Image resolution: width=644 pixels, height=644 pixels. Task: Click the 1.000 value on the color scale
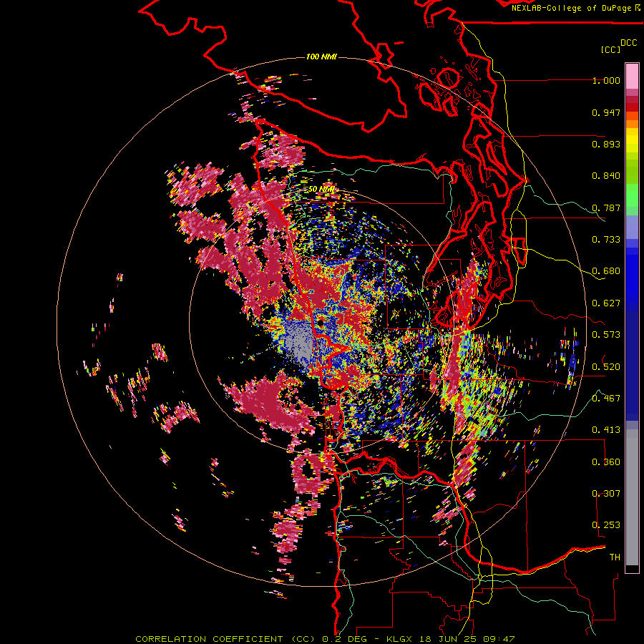click(x=606, y=80)
